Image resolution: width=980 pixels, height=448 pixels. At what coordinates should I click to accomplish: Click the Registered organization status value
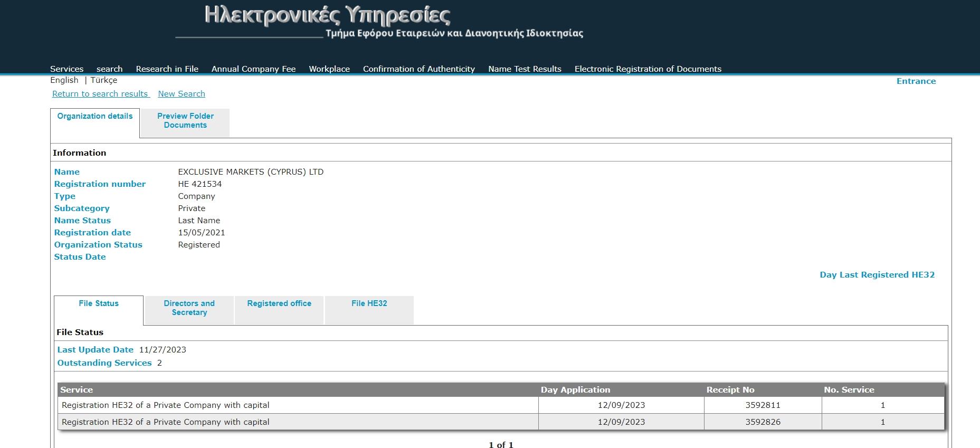click(x=199, y=245)
